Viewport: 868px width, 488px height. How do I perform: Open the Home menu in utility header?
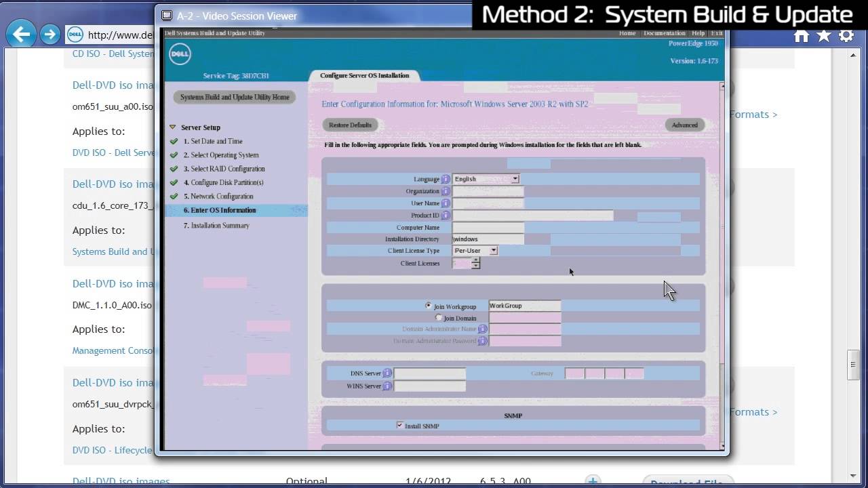tap(627, 33)
